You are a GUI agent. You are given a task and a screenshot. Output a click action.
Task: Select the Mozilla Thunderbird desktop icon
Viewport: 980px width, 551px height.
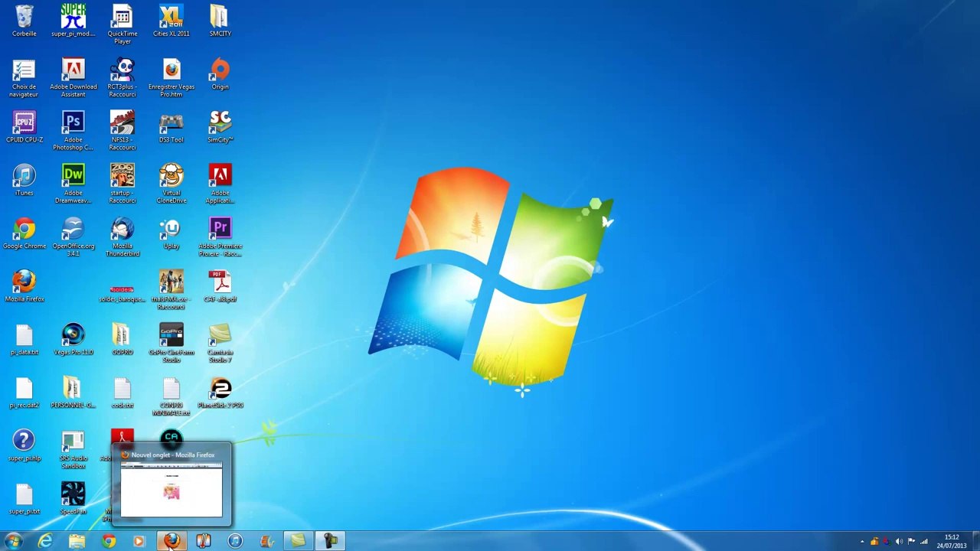(122, 237)
